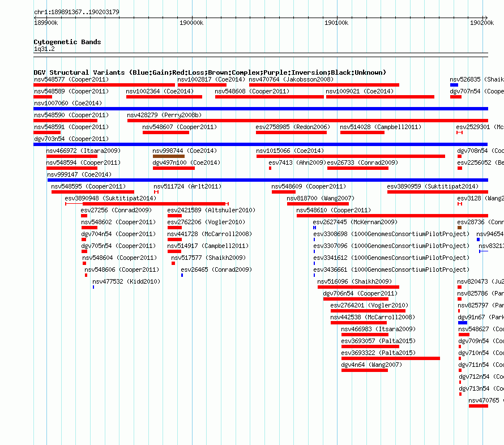
Task: Open nsv441728 (McCarroll2008) label
Action: [x=210, y=234]
